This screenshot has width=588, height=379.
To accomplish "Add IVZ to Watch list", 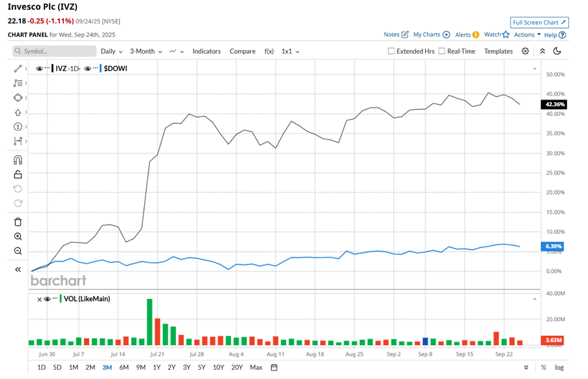I will click(497, 35).
